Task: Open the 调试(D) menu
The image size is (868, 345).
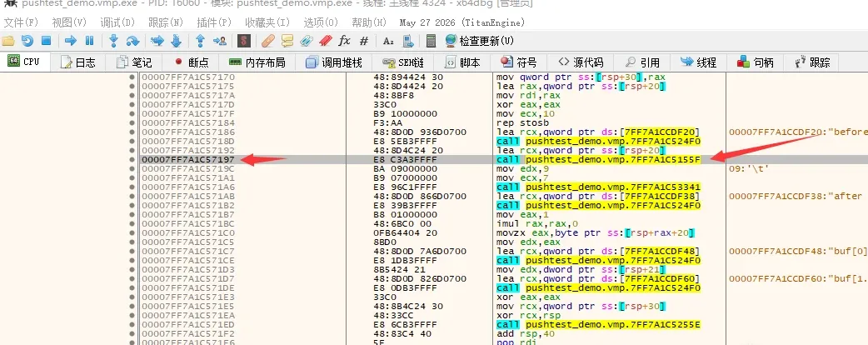Action: click(x=117, y=22)
